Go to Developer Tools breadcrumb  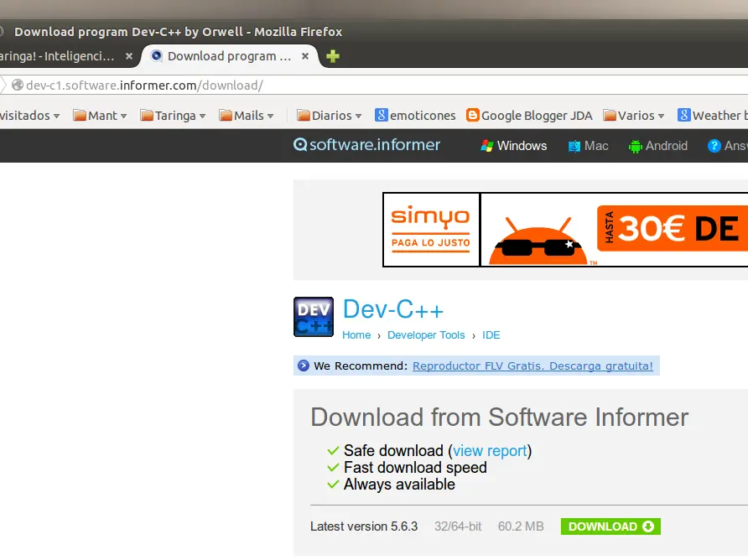pos(426,334)
